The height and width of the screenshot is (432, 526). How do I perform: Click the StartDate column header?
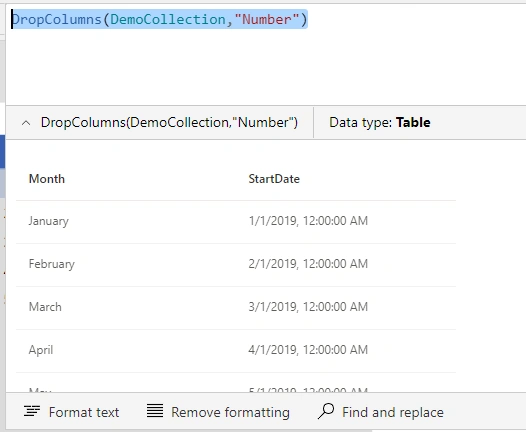pos(274,179)
